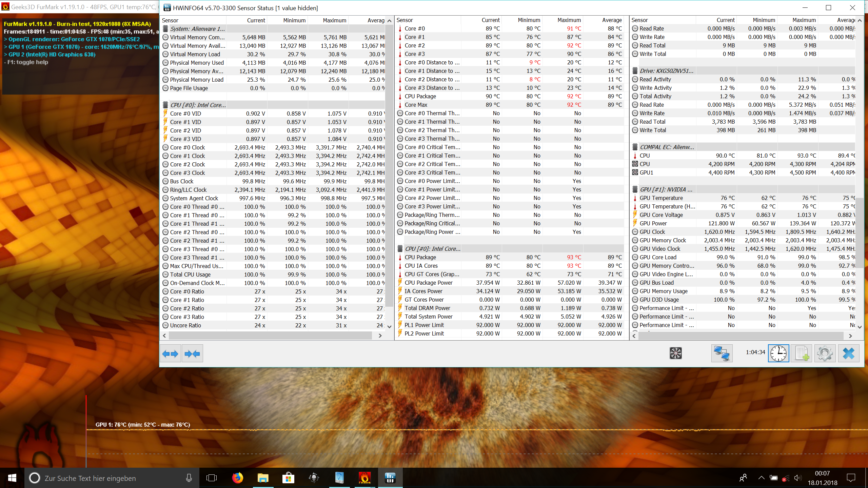Open Microsoft Store from the taskbar
This screenshot has height=488, width=868.
point(288,478)
